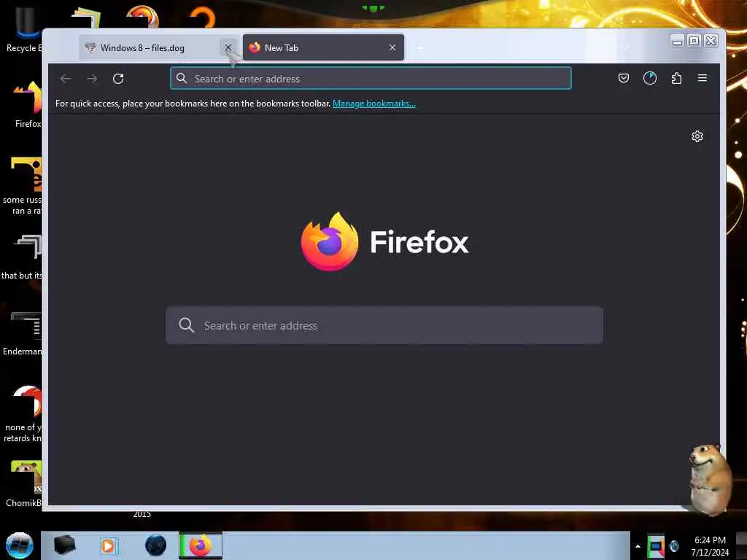The height and width of the screenshot is (560, 747).
Task: Select the 'that but its' desktop icon
Action: point(23,257)
